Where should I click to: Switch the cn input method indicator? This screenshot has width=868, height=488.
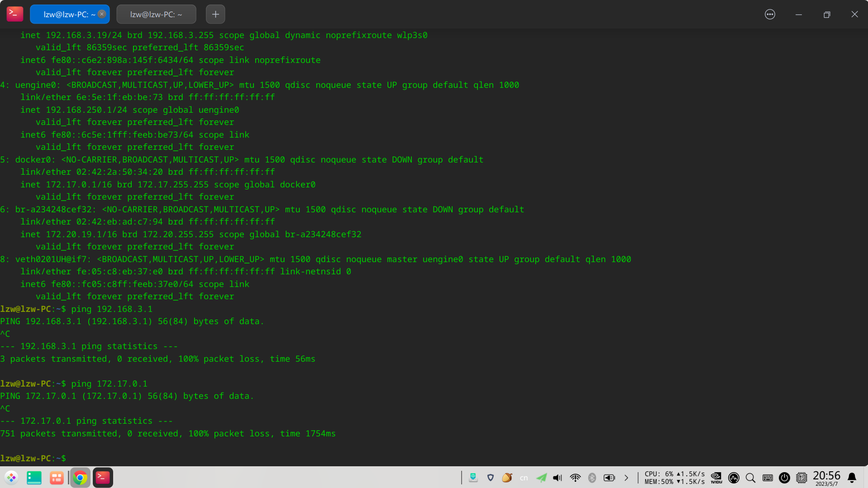point(524,478)
